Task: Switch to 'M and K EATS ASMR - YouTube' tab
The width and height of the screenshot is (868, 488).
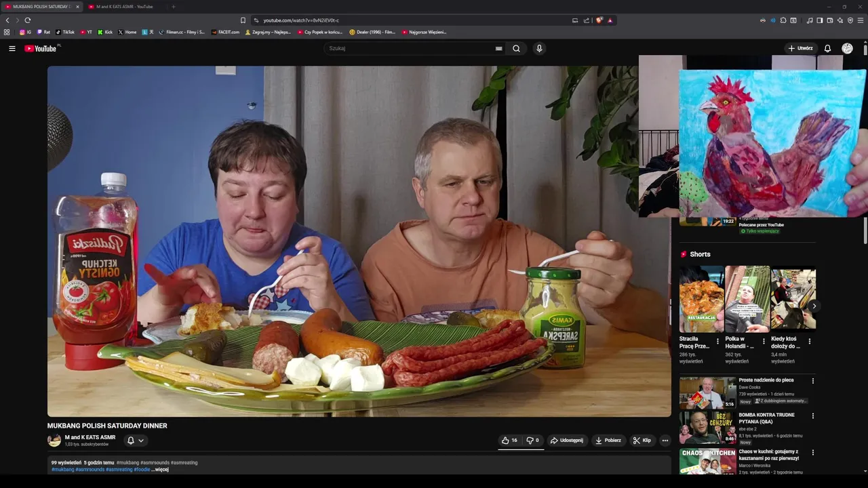Action: pos(124,7)
